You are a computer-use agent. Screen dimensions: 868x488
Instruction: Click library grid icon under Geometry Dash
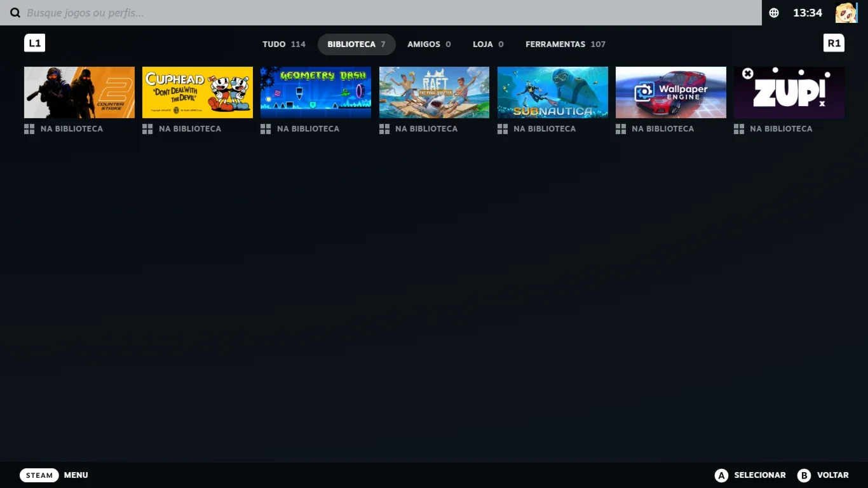[266, 129]
